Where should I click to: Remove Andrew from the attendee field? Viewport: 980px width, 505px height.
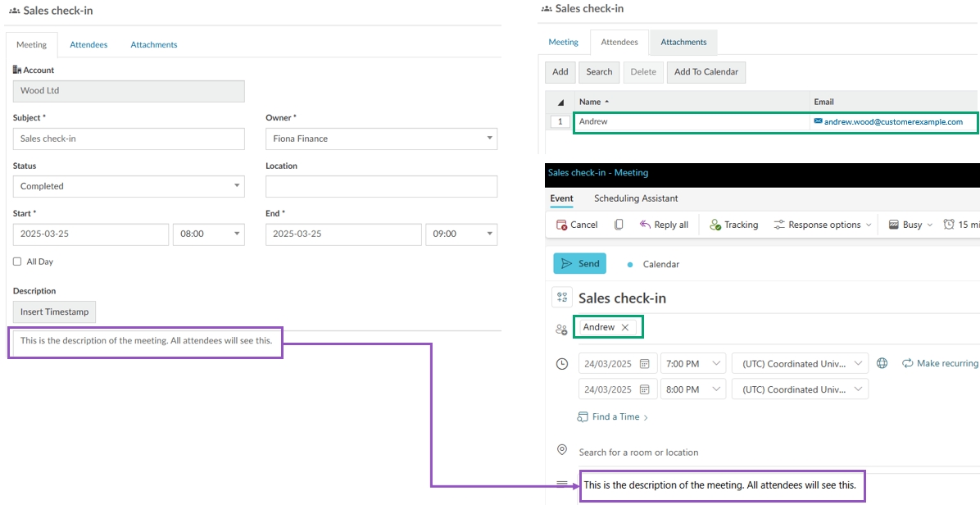625,327
